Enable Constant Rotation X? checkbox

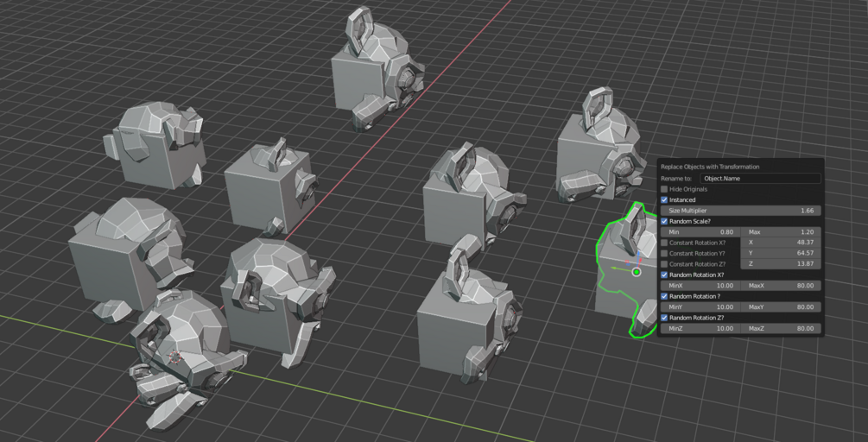664,243
